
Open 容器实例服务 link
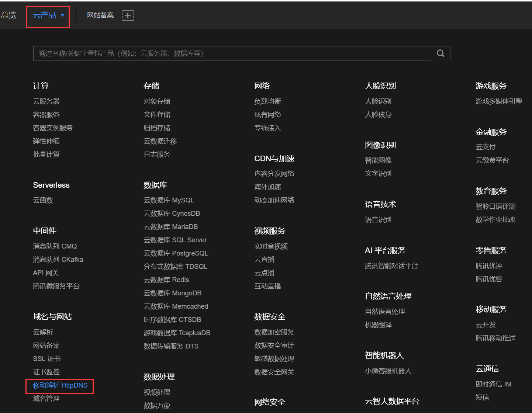point(53,128)
